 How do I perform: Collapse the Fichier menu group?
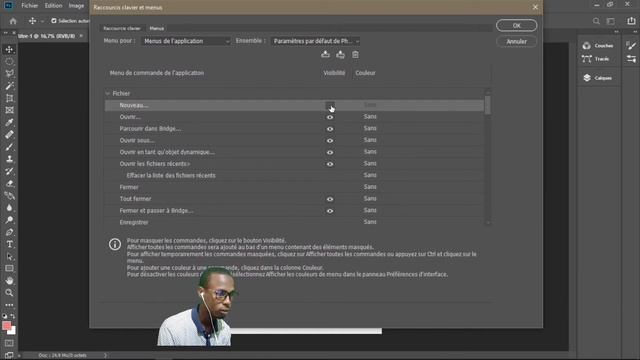(x=108, y=93)
